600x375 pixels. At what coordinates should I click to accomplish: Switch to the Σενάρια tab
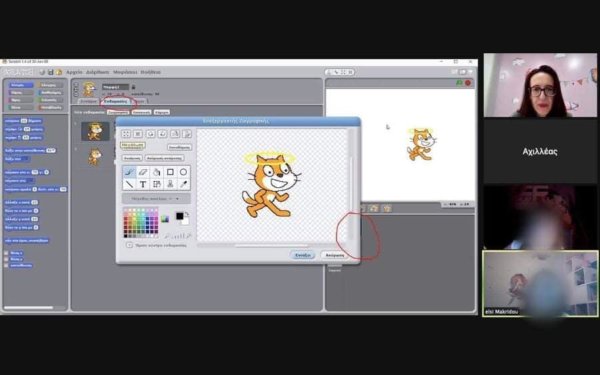tap(88, 101)
